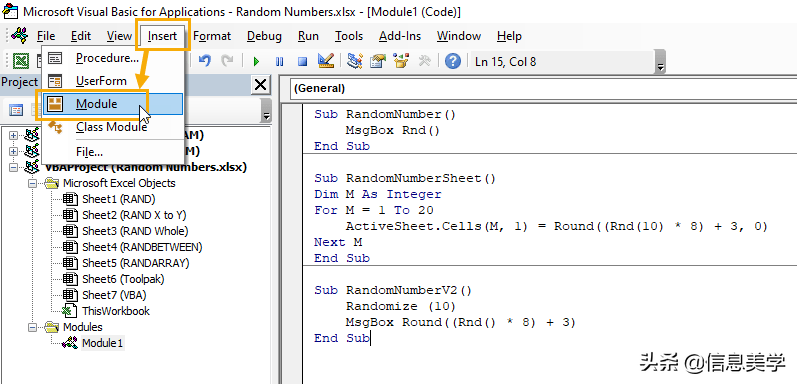Select Module in the Insert menu
Viewport: 797px width, 384px height.
(112, 104)
